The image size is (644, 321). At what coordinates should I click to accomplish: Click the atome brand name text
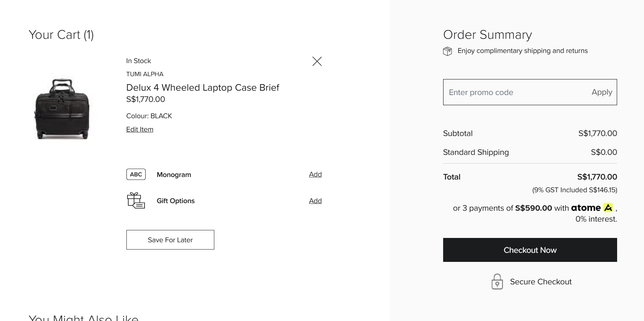pos(586,208)
